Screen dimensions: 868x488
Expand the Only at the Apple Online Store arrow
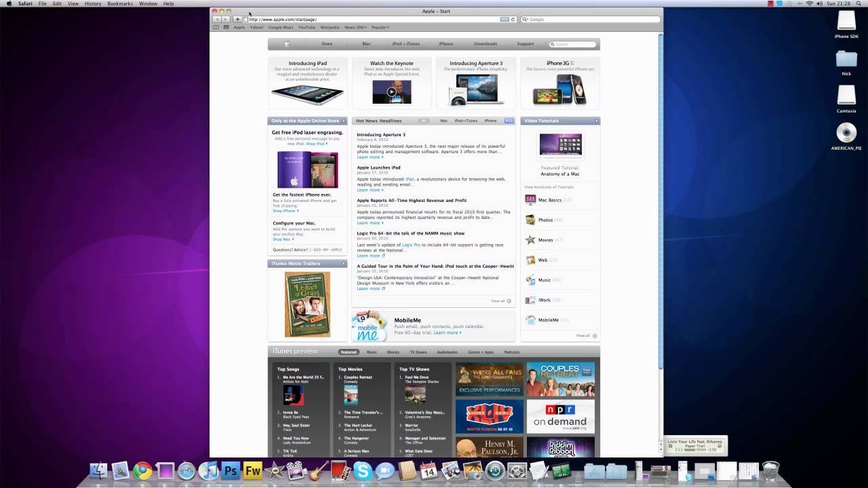(343, 121)
